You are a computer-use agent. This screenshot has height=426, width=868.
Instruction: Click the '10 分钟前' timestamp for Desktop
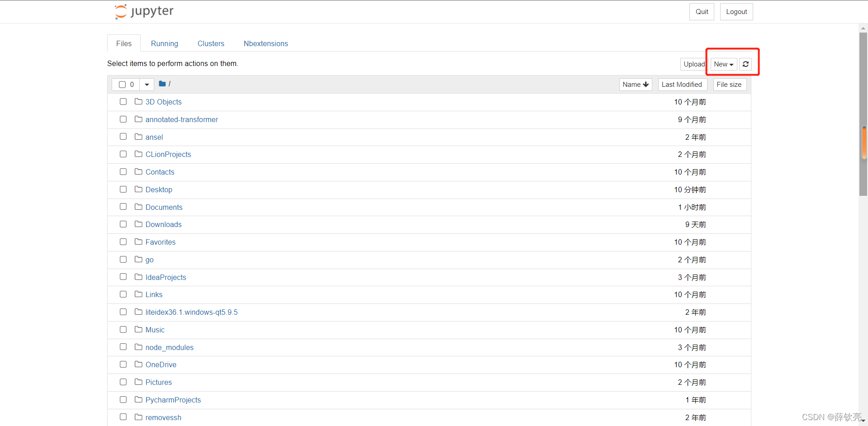[x=690, y=189]
